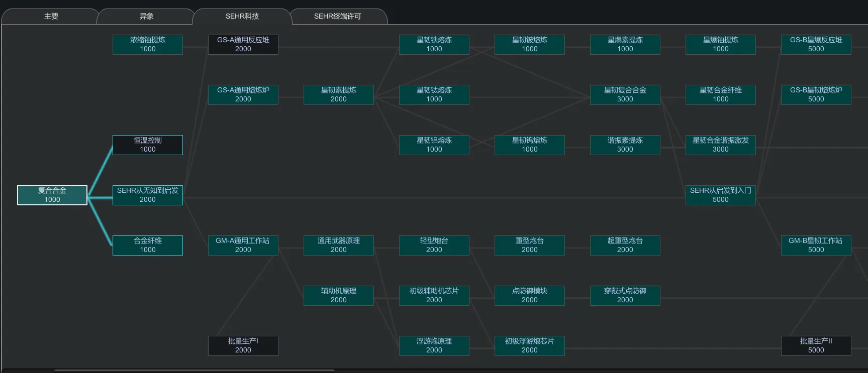868x373 pixels.
Task: Click the 批量生产I node
Action: point(243,346)
